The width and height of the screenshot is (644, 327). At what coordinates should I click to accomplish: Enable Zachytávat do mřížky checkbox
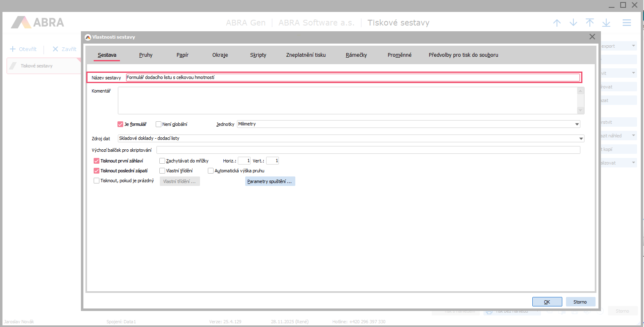[x=162, y=161]
